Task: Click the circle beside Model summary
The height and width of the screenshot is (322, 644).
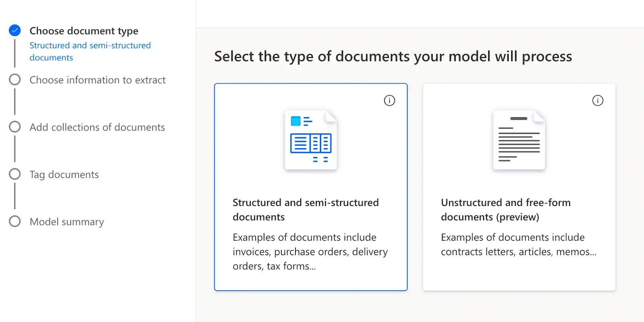Action: coord(15,221)
